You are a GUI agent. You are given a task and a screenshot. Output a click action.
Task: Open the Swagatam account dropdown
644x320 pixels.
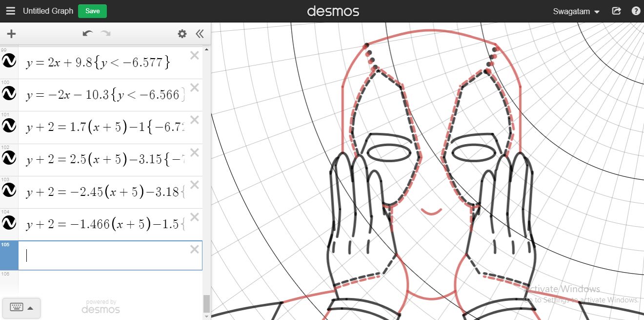click(576, 11)
